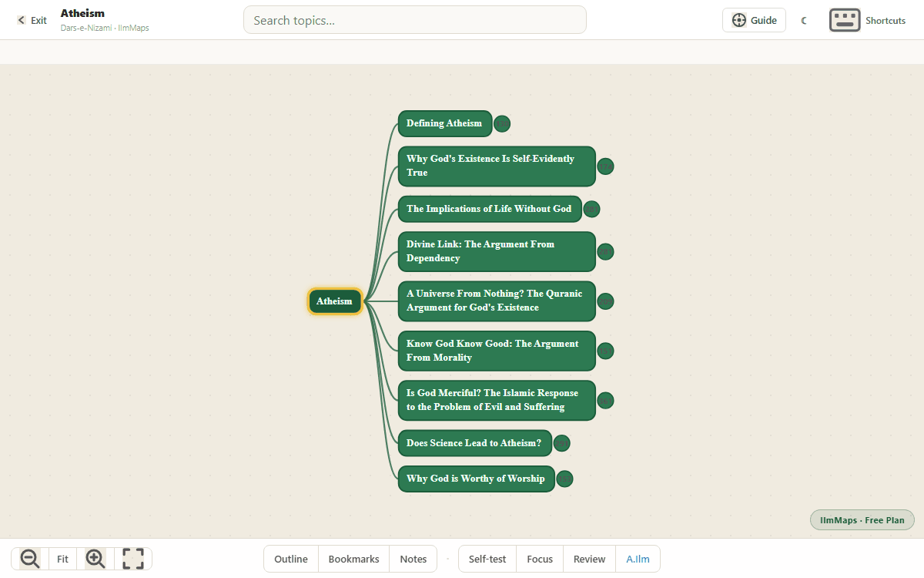Click the Dars-e-Nizami · IlmMaps breadcrumb
The width and height of the screenshot is (924, 578).
point(105,28)
